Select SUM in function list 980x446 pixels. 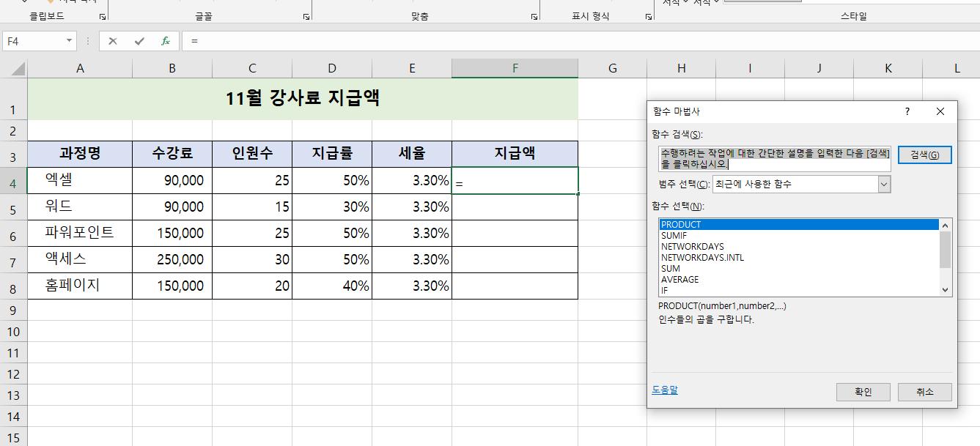coord(799,269)
